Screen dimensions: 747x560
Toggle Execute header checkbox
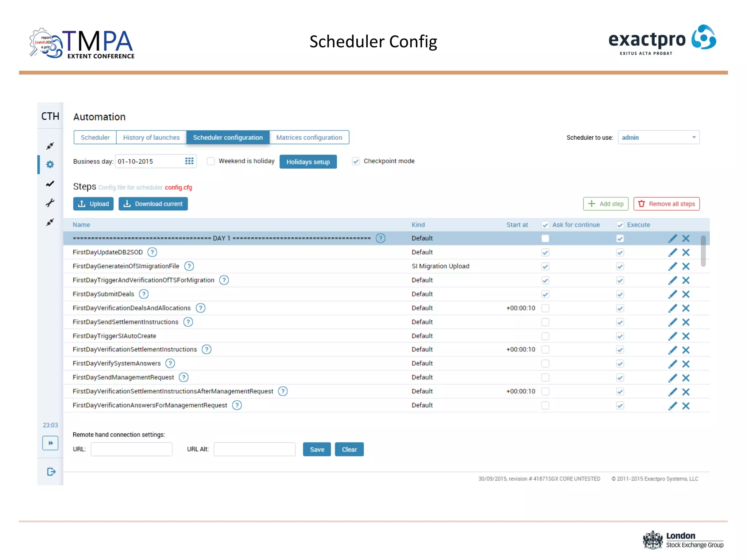tap(620, 225)
